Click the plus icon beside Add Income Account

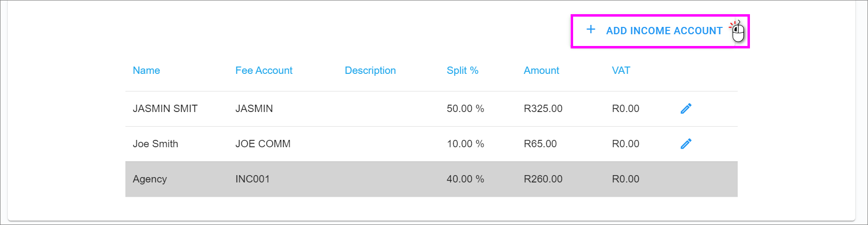point(591,30)
